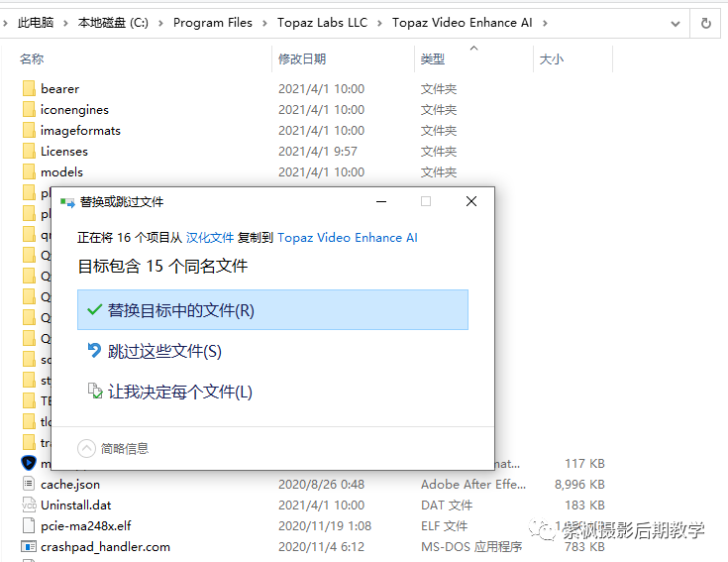Select the Licenses folder name
The width and height of the screenshot is (728, 562).
pos(64,152)
